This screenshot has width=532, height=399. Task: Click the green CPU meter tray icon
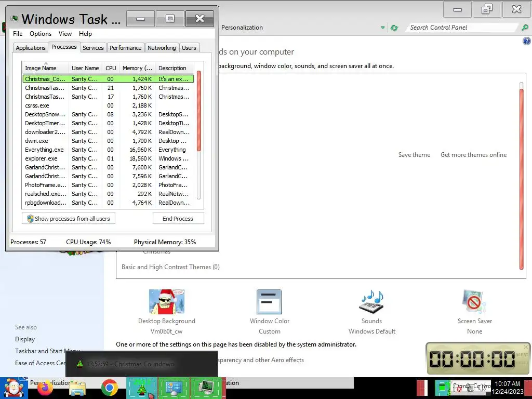coord(442,387)
